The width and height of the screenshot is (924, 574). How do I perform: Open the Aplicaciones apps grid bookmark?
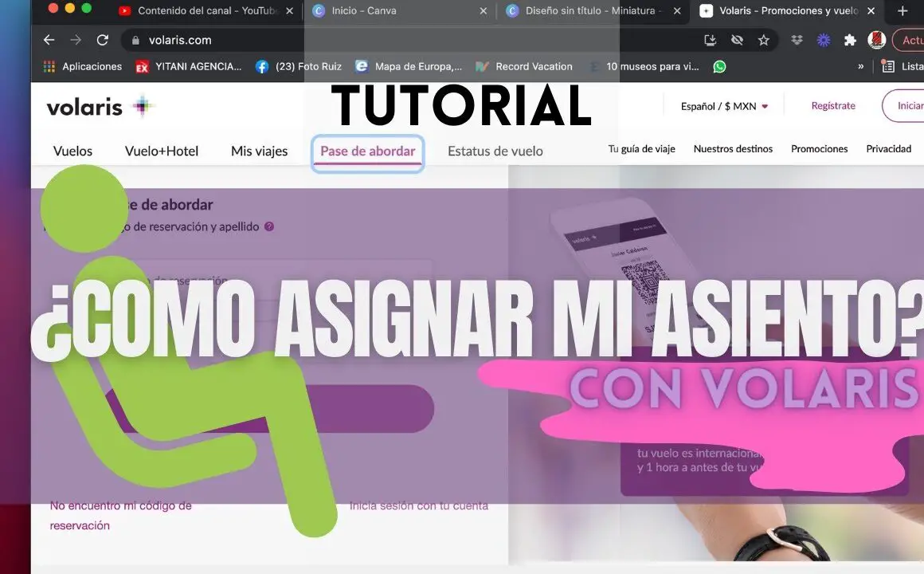83,67
